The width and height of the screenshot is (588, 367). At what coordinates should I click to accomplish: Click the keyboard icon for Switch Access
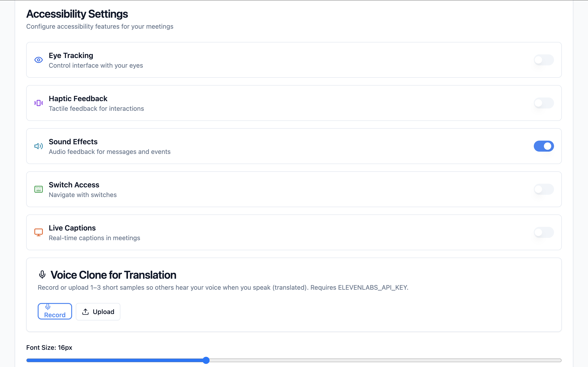(38, 189)
